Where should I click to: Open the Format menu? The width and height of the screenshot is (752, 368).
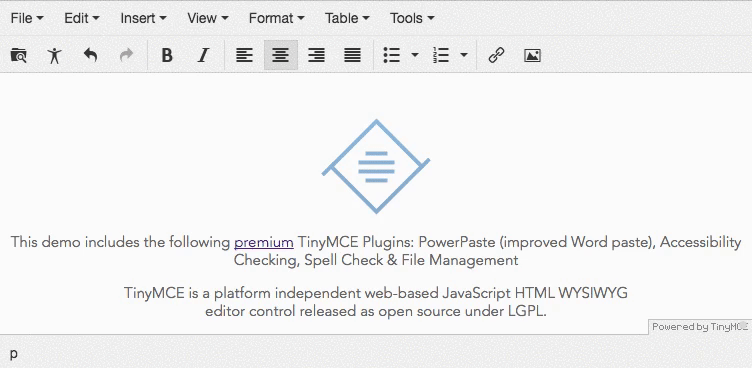click(276, 18)
